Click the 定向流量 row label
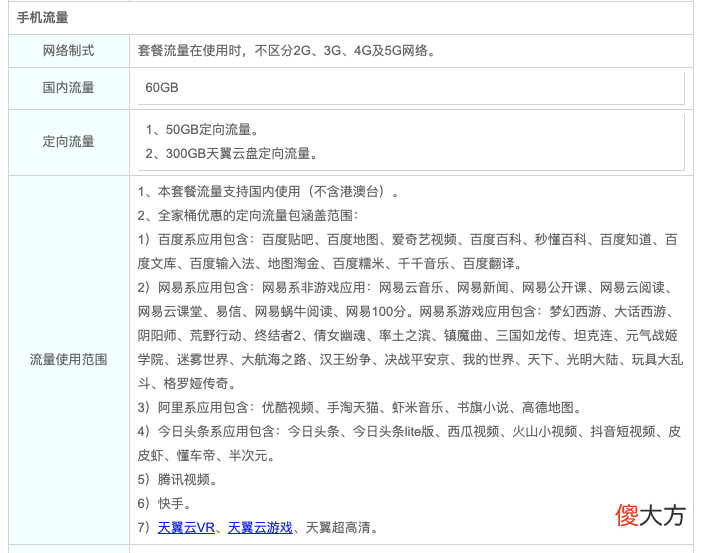This screenshot has height=553, width=705. click(x=68, y=141)
